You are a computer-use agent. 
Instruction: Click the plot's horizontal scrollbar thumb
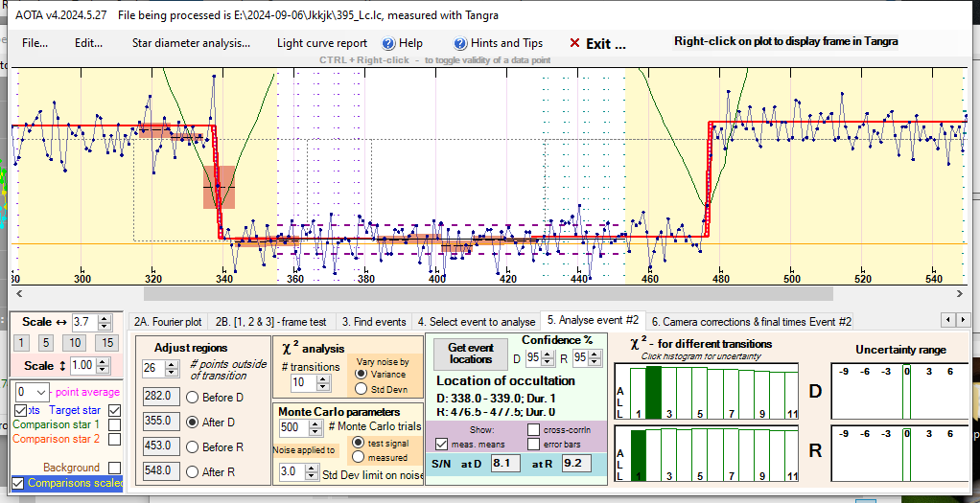pyautogui.click(x=488, y=293)
